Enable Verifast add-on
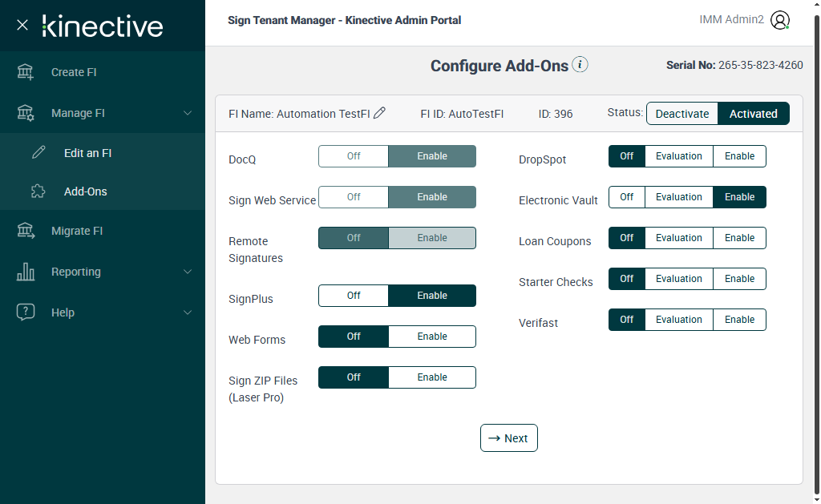Screen dimensions: 821x504 [x=739, y=319]
